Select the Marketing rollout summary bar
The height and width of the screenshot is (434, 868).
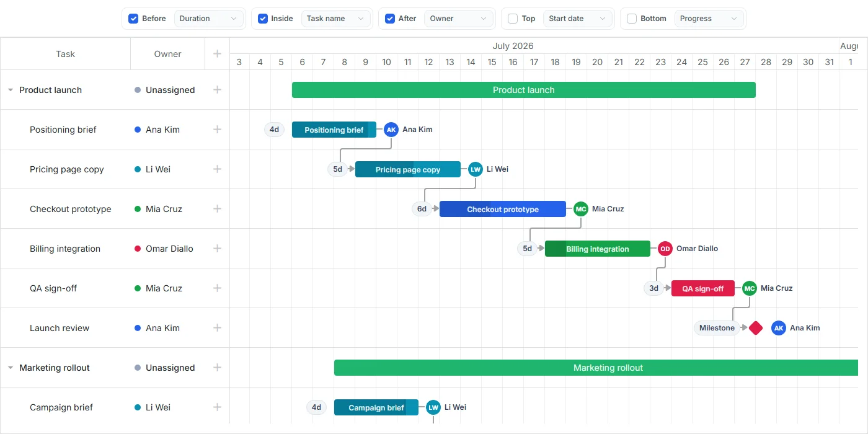point(596,368)
